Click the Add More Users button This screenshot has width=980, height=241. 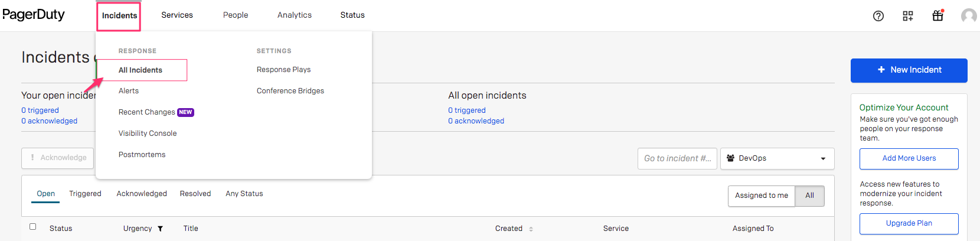[x=909, y=158]
